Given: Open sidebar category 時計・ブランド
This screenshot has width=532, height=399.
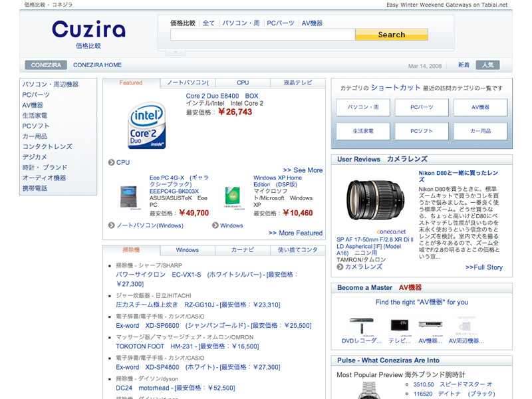Looking at the screenshot, I should coord(45,168).
